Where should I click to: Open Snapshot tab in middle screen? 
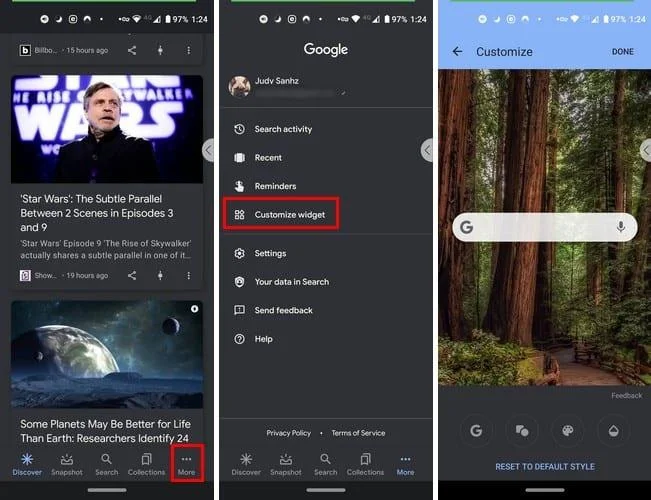(286, 464)
